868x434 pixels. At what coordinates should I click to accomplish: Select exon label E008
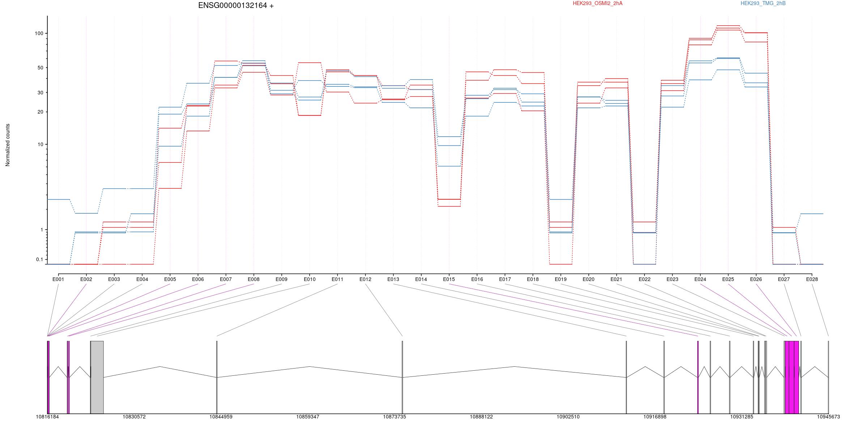(x=254, y=279)
